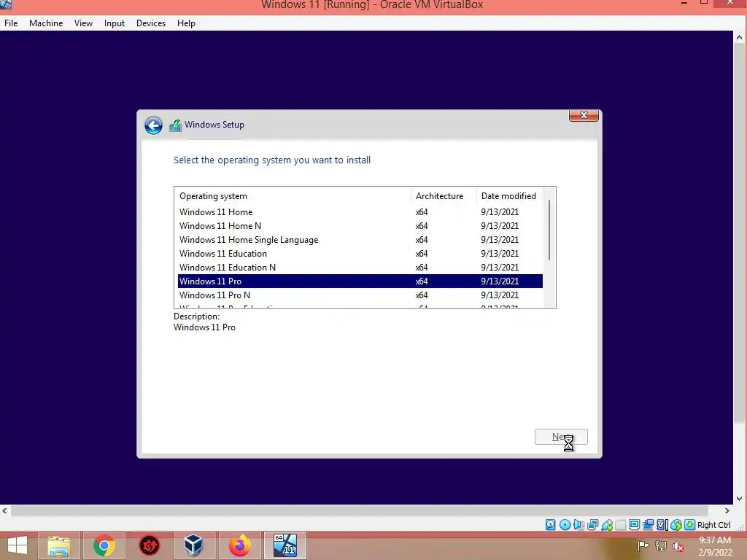
Task: Select Windows 11 Home in the list
Action: tap(360, 212)
